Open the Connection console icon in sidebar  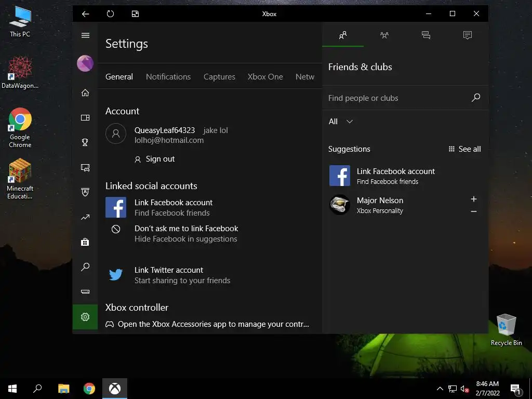tap(85, 291)
